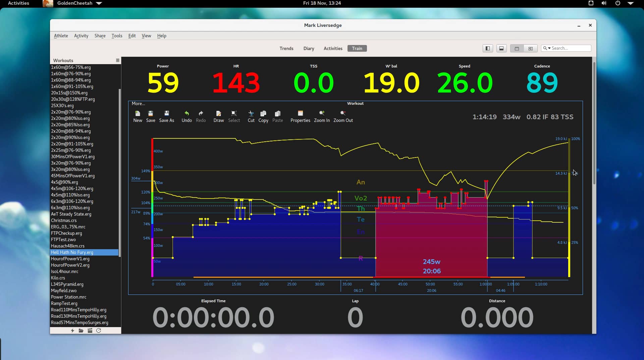The image size is (644, 360).
Task: Choose Save As for the workout
Action: coord(166,116)
